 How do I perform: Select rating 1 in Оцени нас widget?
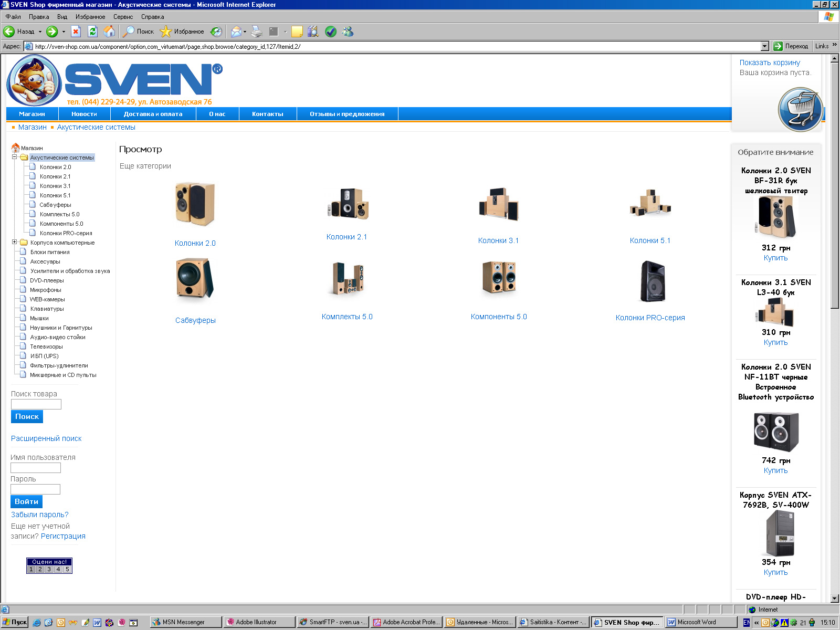coord(31,569)
